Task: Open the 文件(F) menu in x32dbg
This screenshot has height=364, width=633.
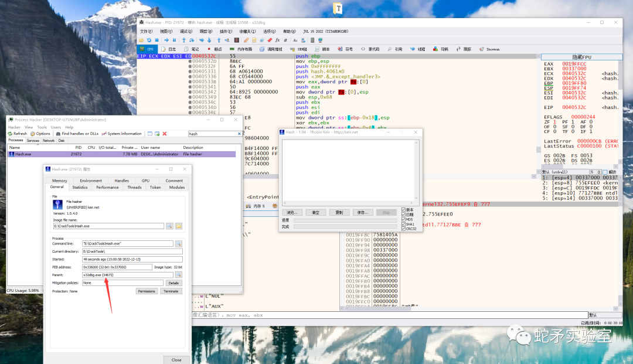Action: point(146,32)
